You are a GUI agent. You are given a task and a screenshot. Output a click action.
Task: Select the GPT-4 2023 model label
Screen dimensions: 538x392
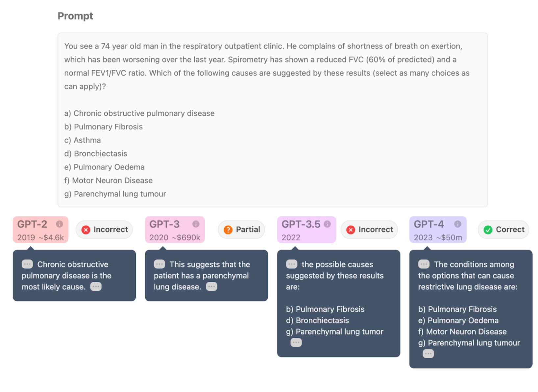click(x=438, y=230)
